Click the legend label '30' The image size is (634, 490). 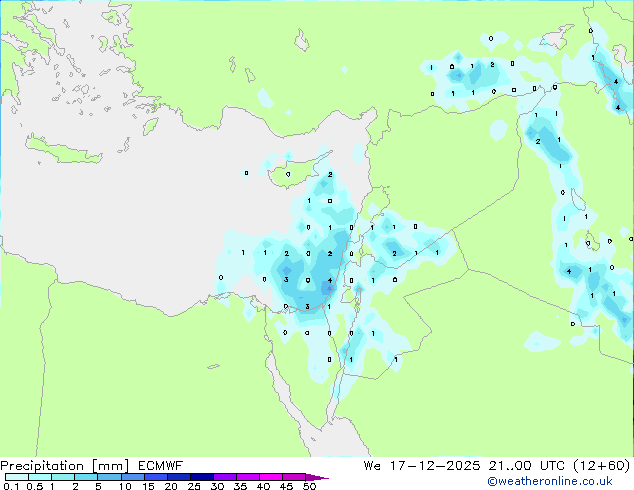[x=217, y=486]
